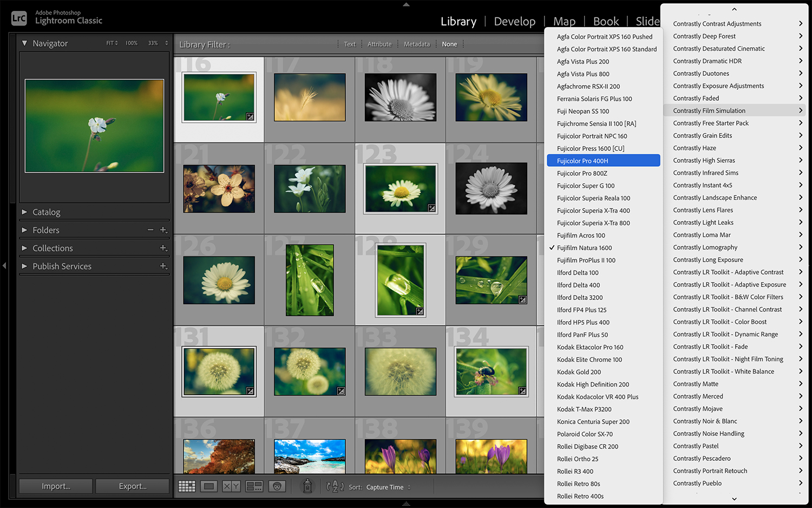Collapse left panel with side arrow
This screenshot has height=508, width=812.
click(4, 265)
